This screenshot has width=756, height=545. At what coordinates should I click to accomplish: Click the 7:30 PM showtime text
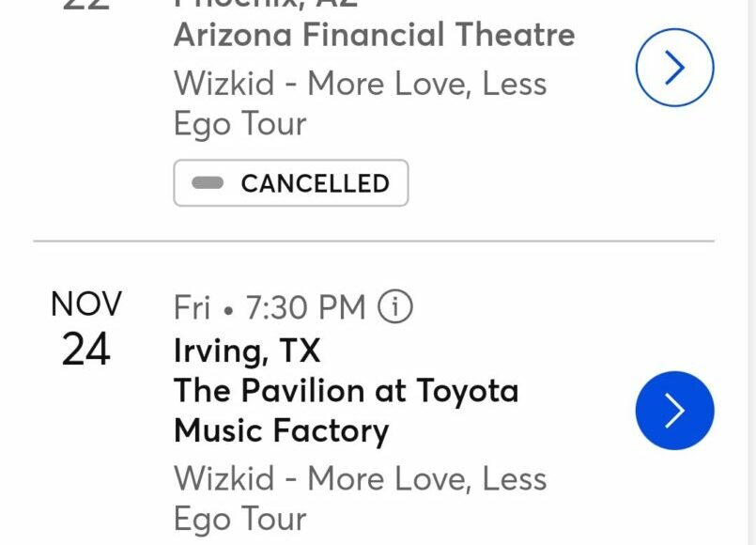click(x=305, y=307)
